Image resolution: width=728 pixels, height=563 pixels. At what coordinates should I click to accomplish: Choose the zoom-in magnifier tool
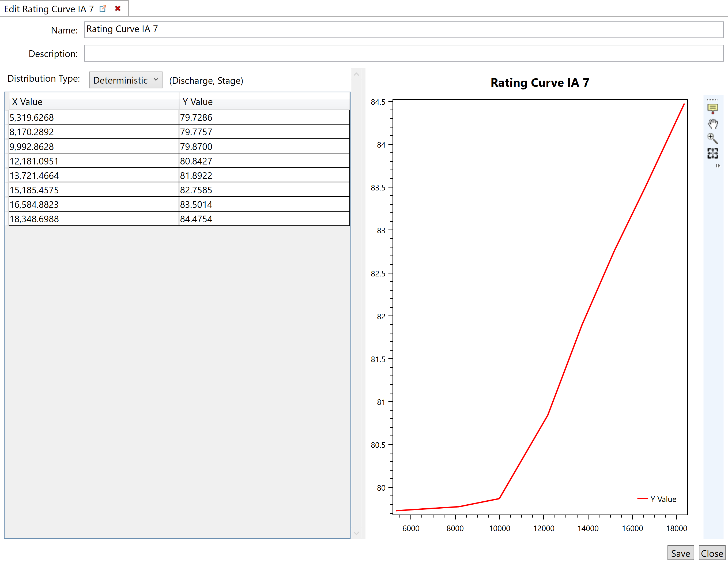pyautogui.click(x=713, y=138)
